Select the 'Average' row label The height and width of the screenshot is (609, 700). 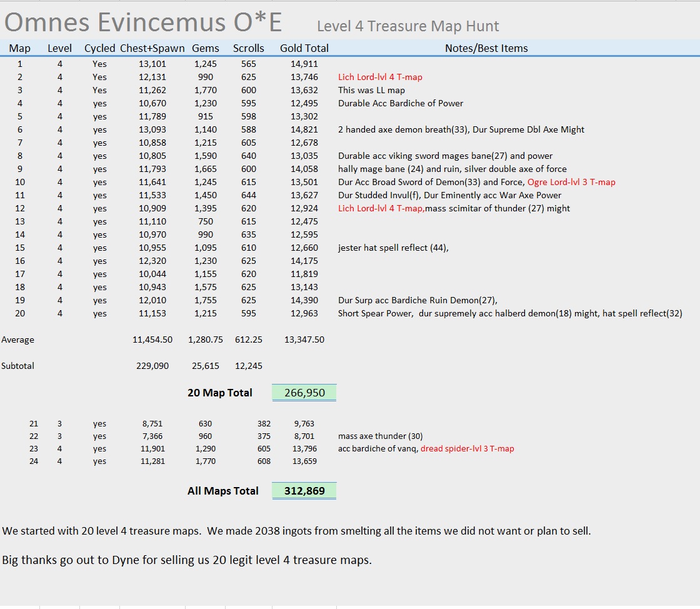pyautogui.click(x=18, y=340)
